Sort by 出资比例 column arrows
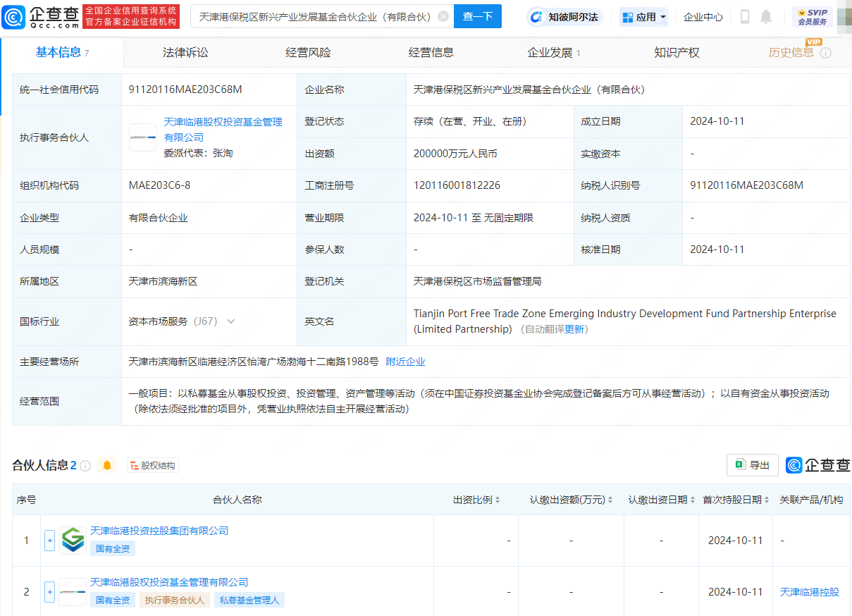The image size is (852, 616). point(498,500)
